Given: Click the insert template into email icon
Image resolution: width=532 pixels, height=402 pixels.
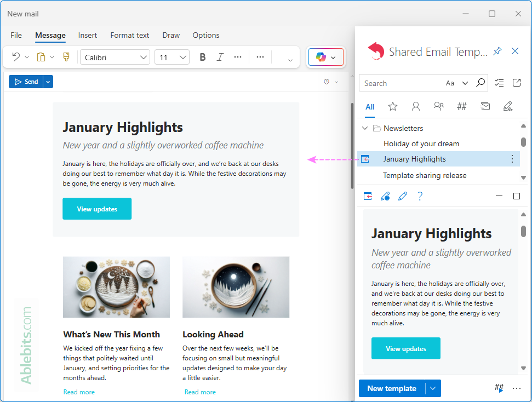Looking at the screenshot, I should (368, 196).
